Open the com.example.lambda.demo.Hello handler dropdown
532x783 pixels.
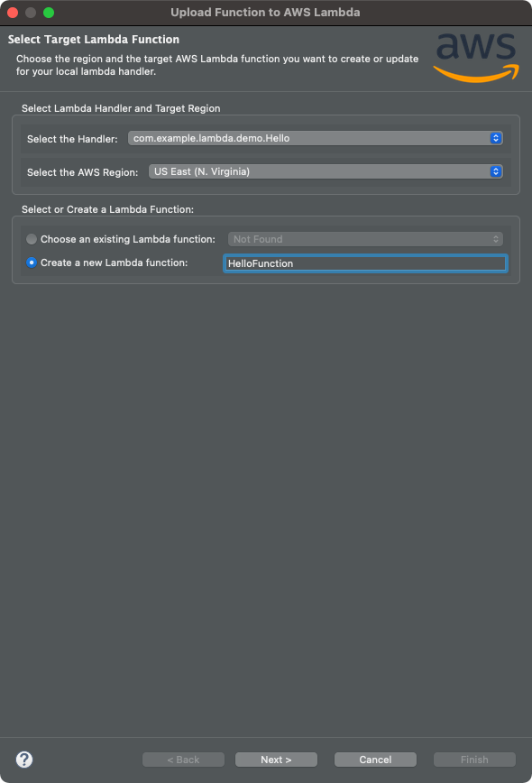pos(316,138)
